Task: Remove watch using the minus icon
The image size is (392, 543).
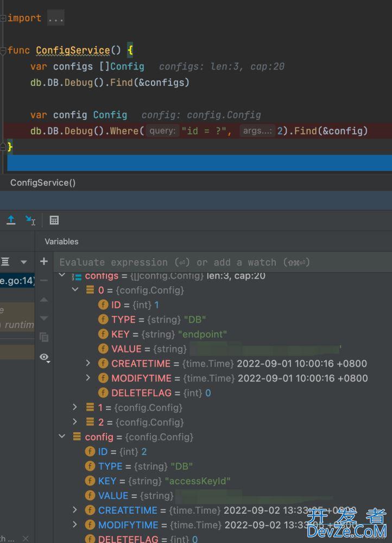Action: tap(44, 280)
